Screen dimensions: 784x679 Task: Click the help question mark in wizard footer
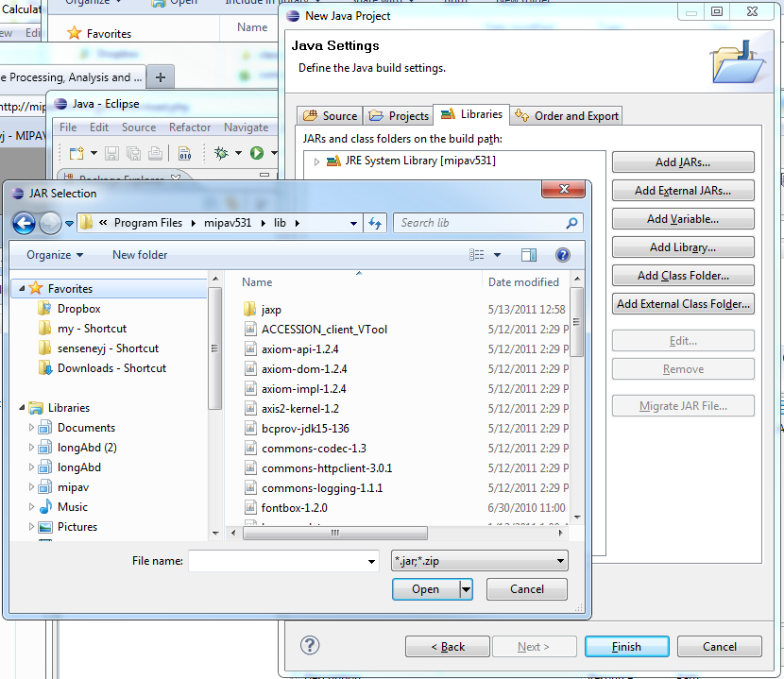(309, 646)
